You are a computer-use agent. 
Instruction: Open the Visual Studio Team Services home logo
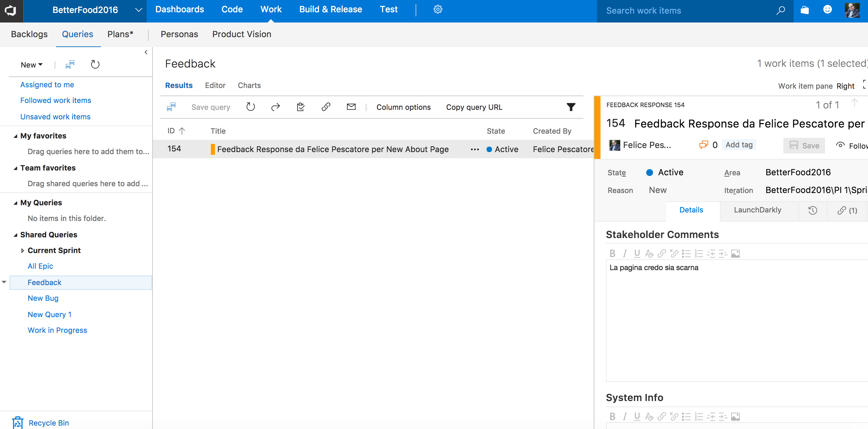click(11, 11)
